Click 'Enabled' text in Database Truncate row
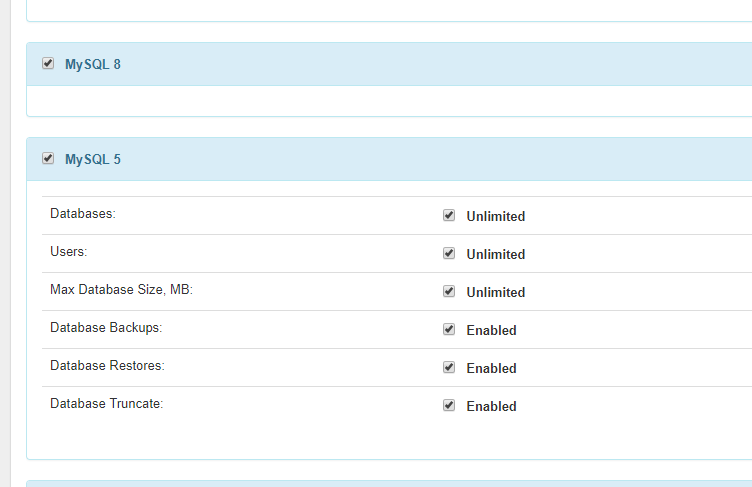 492,406
